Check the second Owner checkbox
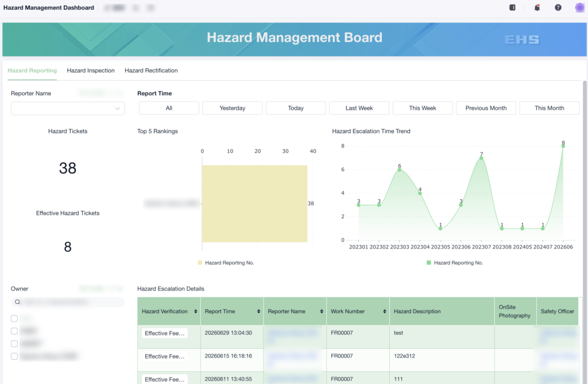 14,331
